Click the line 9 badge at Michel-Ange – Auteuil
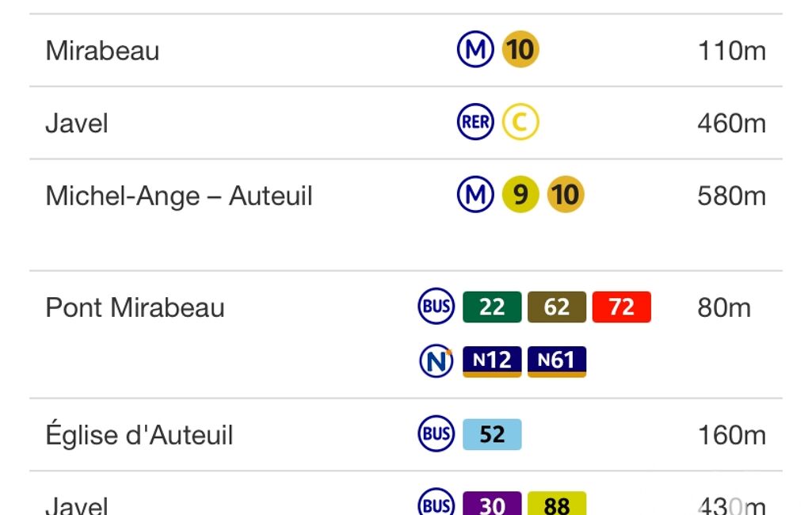812x515 pixels. click(x=520, y=195)
